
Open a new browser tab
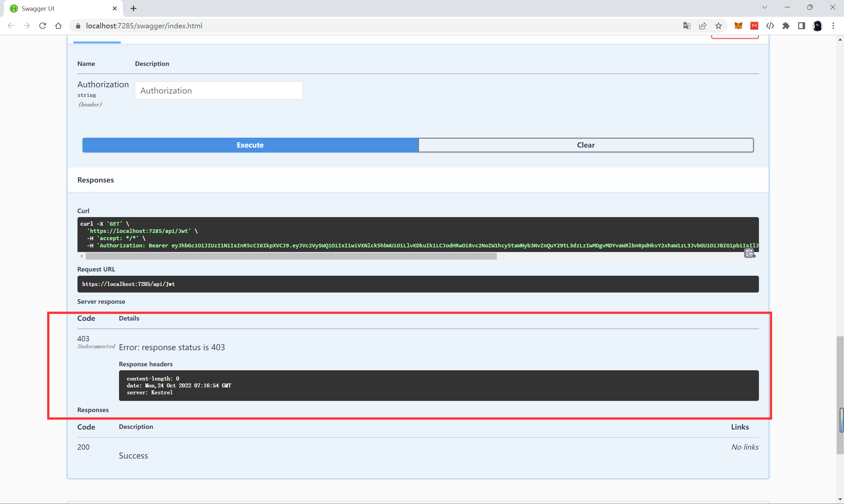pyautogui.click(x=134, y=9)
